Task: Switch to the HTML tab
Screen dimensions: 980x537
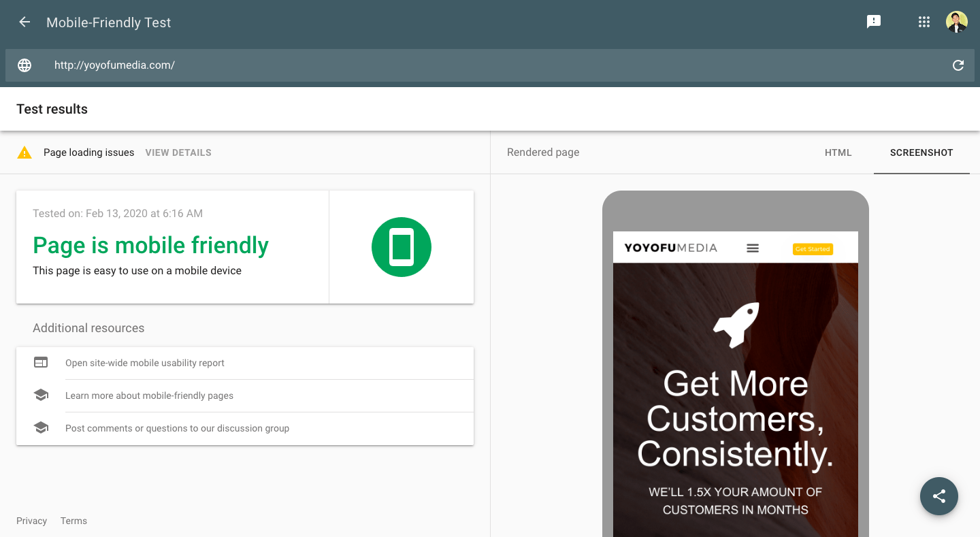Action: point(838,152)
